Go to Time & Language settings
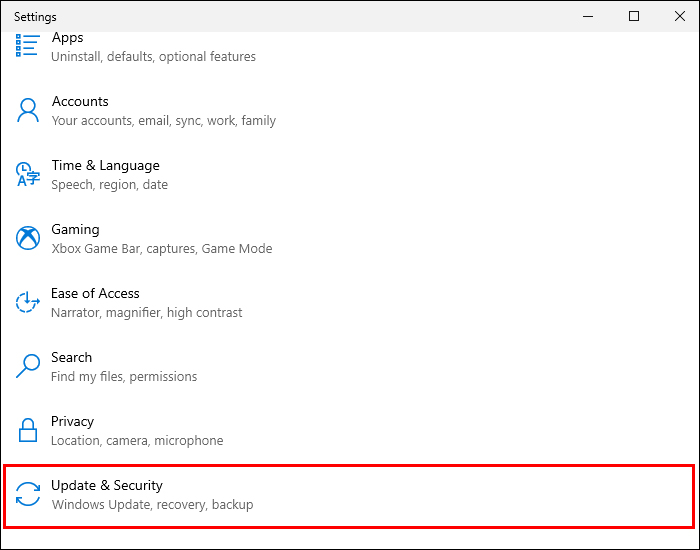 coord(105,165)
